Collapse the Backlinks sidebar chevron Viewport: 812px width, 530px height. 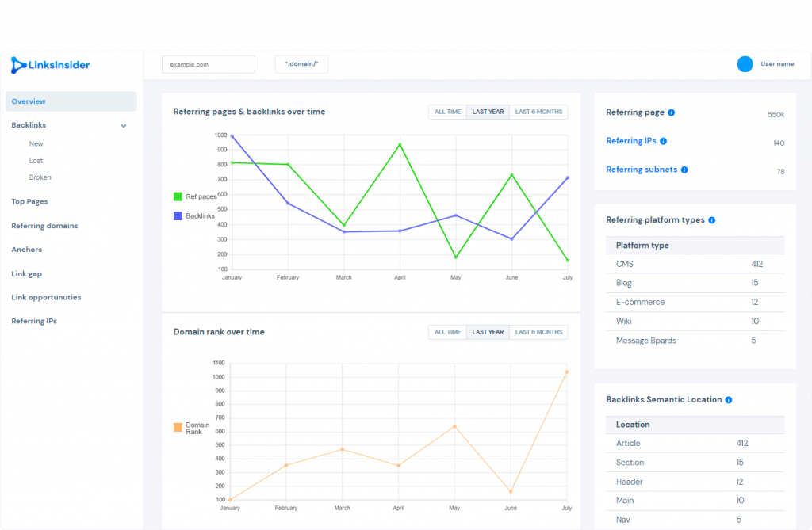point(123,126)
